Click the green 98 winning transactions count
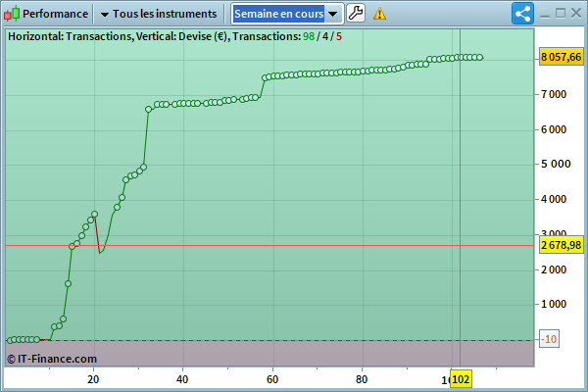 tap(309, 36)
